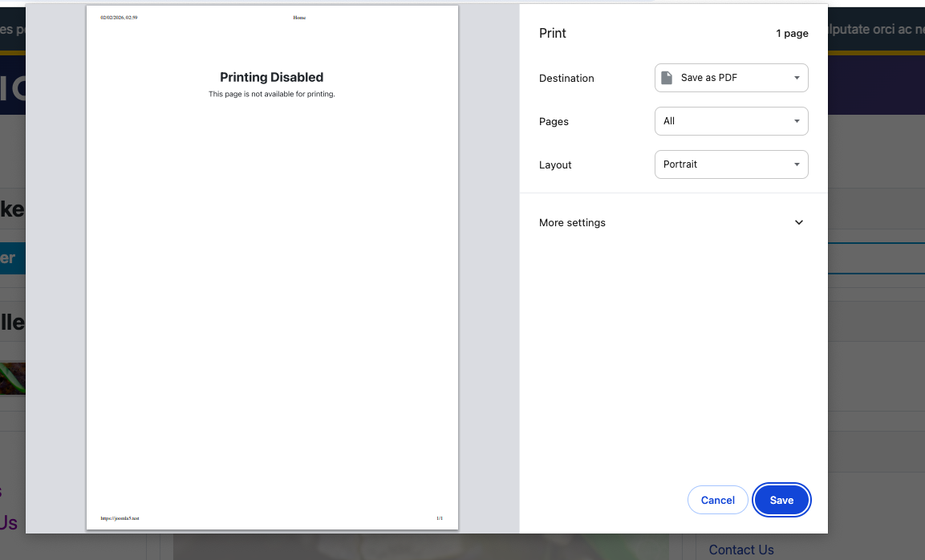Click the Destination dropdown arrow
The width and height of the screenshot is (925, 560).
point(796,78)
